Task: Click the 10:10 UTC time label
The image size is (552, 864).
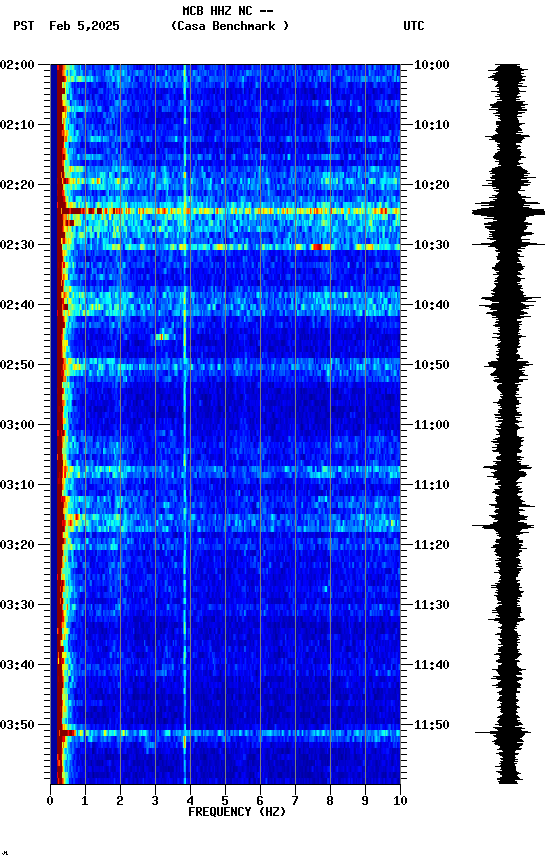Action: [x=432, y=125]
